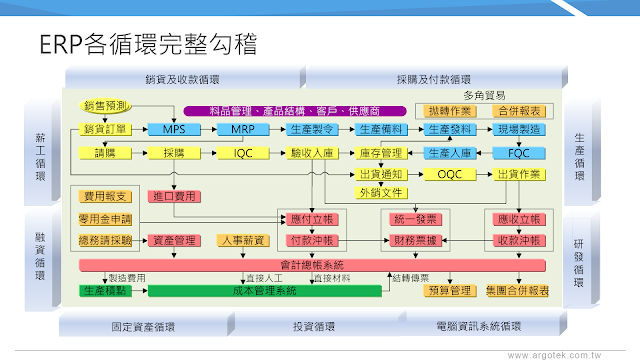
Task: Select the 預算管理 box
Action: coord(450,291)
